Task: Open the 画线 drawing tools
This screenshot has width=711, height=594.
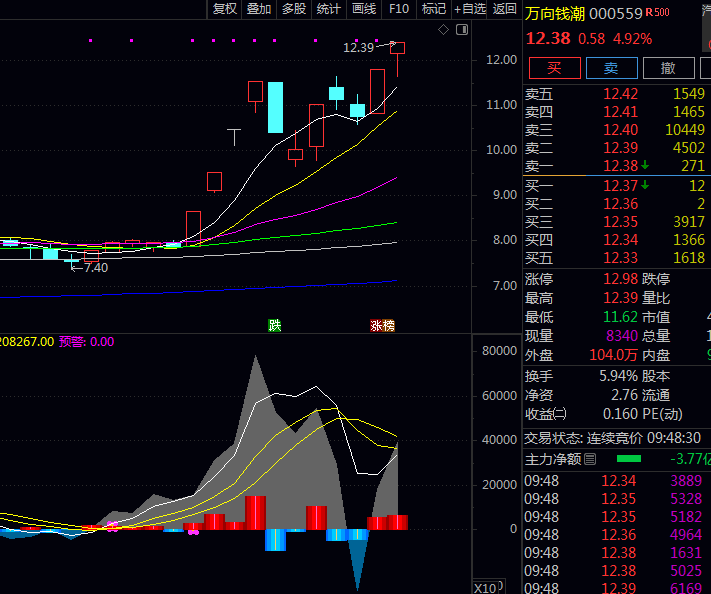Action: coord(364,9)
